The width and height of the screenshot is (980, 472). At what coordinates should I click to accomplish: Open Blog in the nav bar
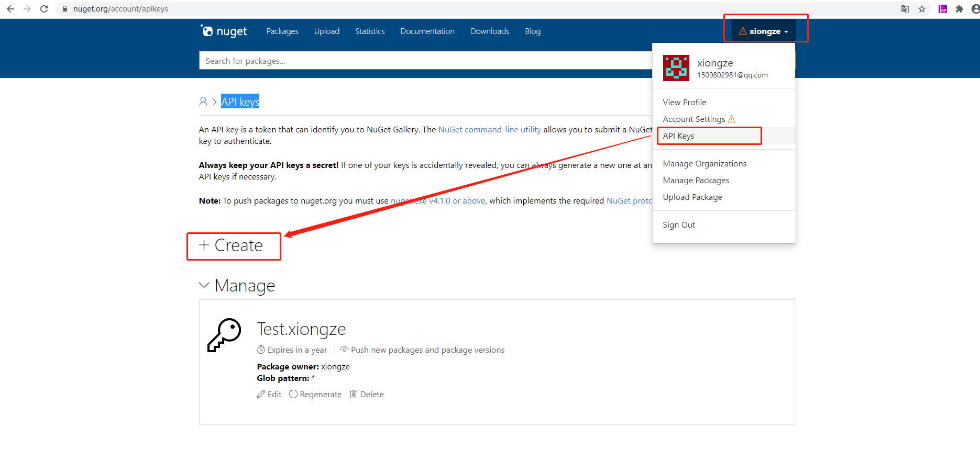pos(533,31)
